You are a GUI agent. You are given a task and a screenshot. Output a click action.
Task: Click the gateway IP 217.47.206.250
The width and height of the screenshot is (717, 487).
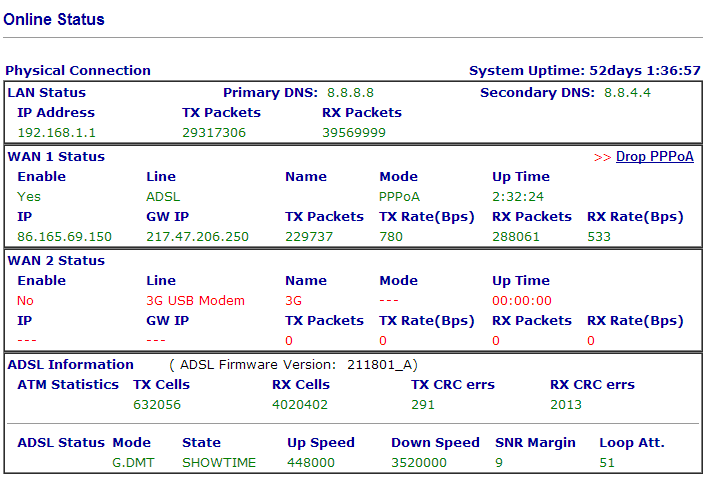pos(198,236)
